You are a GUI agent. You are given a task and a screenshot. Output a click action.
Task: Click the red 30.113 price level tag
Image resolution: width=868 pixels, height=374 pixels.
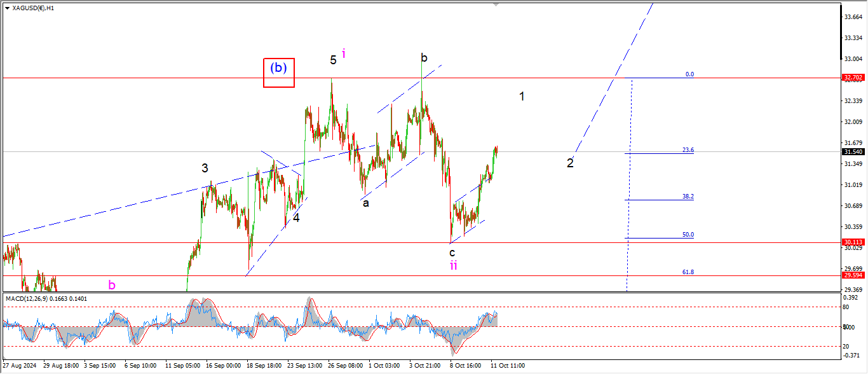tap(853, 242)
